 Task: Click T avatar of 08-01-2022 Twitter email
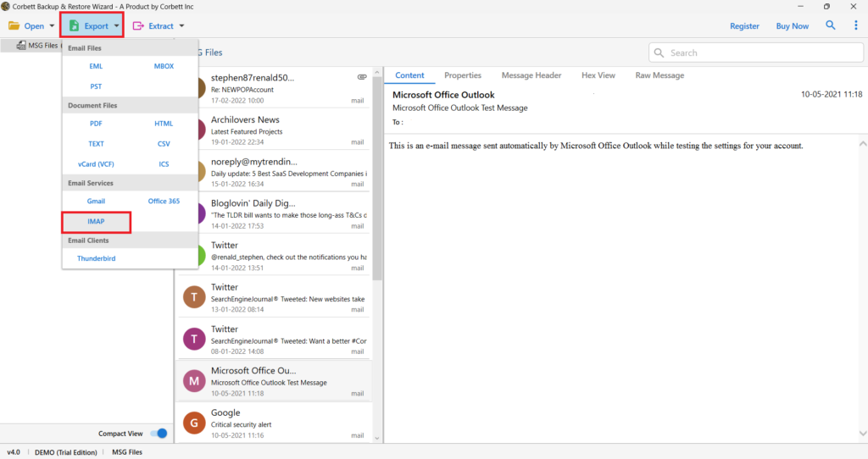[x=194, y=339]
